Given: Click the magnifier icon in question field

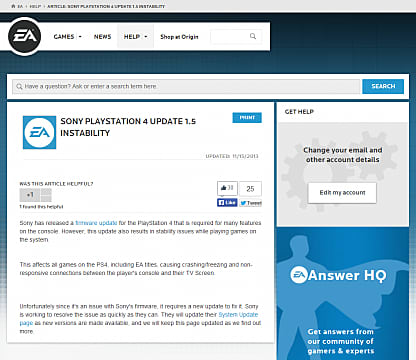Looking at the screenshot, I should (x=19, y=87).
